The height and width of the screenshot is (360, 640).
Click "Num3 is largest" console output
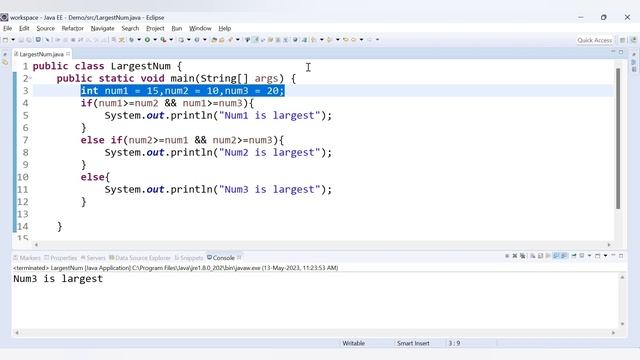pyautogui.click(x=58, y=279)
